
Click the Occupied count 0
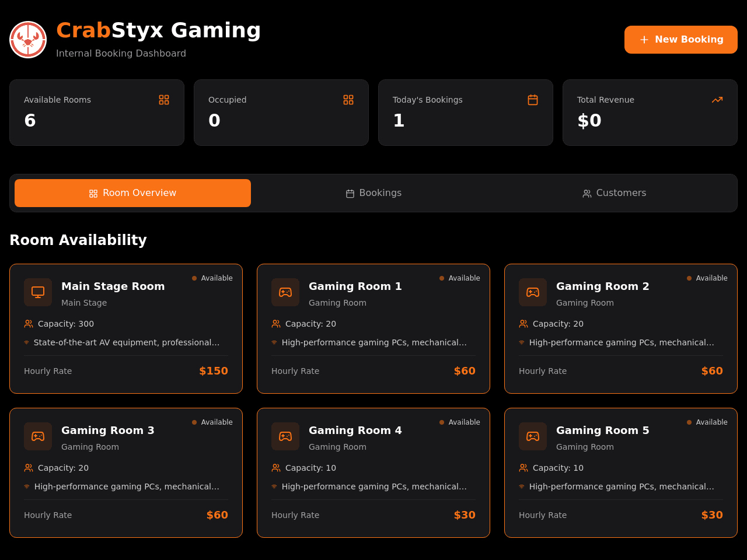214,121
